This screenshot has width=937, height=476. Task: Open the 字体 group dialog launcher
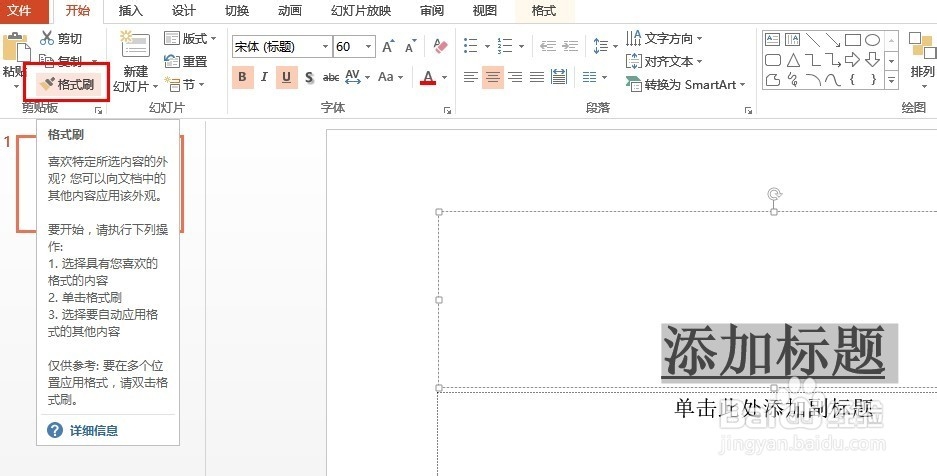click(x=447, y=110)
